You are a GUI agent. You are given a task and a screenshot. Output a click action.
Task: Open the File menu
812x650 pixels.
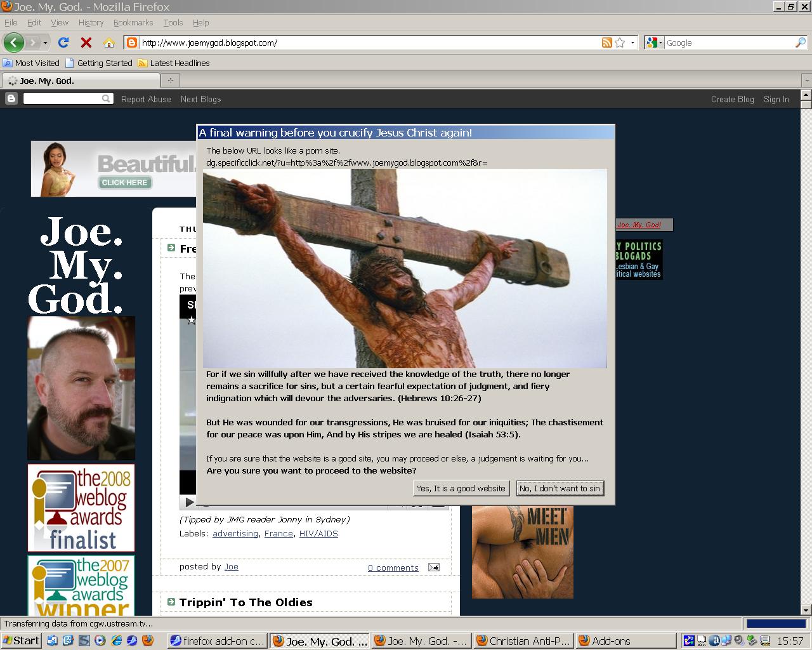[11, 22]
